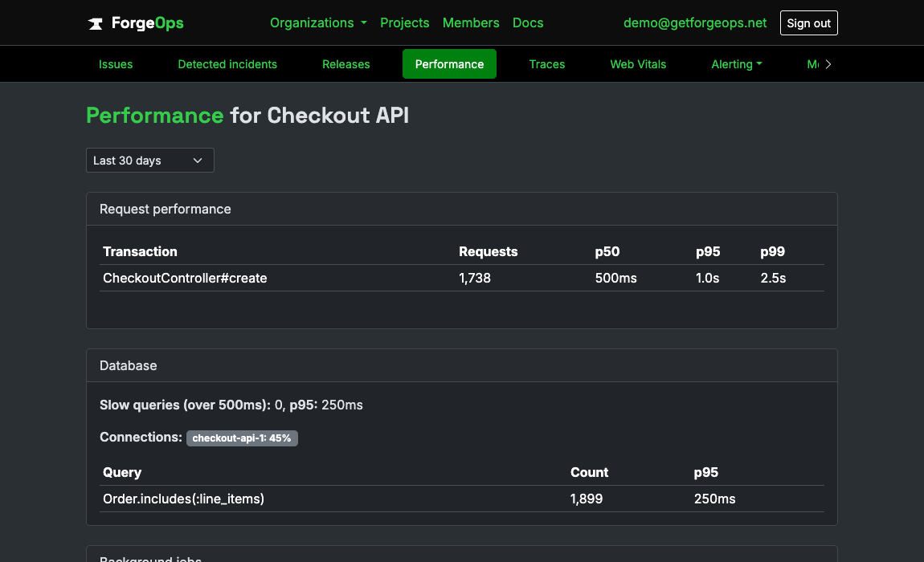Select the Performance tab
The width and height of the screenshot is (924, 562).
click(449, 64)
